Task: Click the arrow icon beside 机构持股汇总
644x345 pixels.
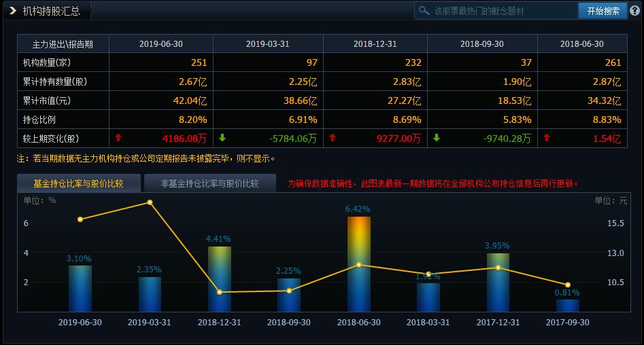Action: point(13,11)
